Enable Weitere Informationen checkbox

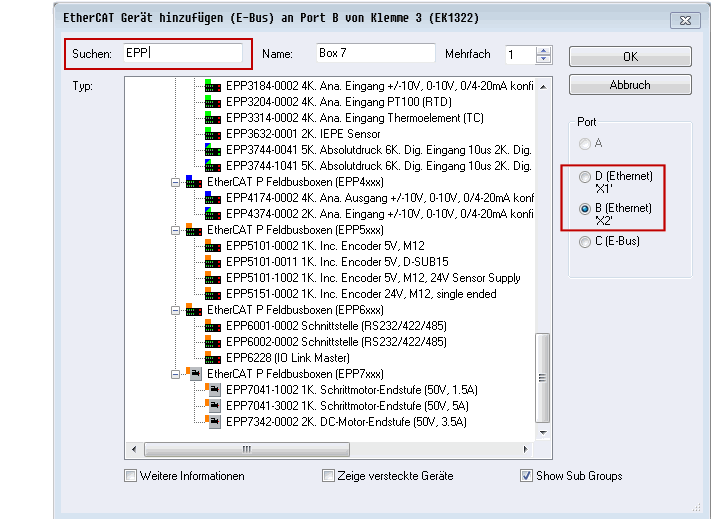130,476
